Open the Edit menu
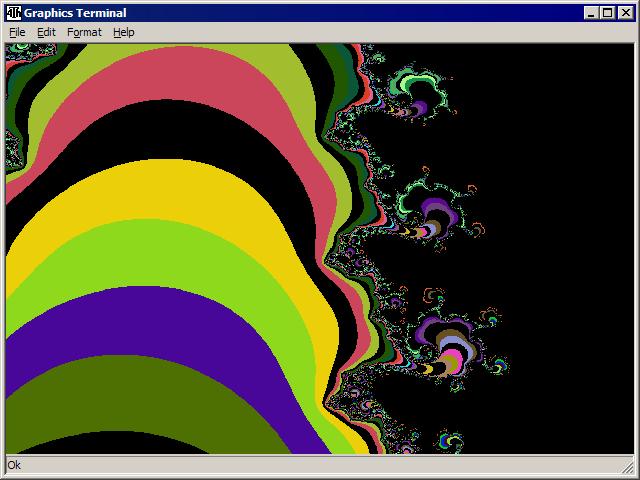 click(46, 32)
